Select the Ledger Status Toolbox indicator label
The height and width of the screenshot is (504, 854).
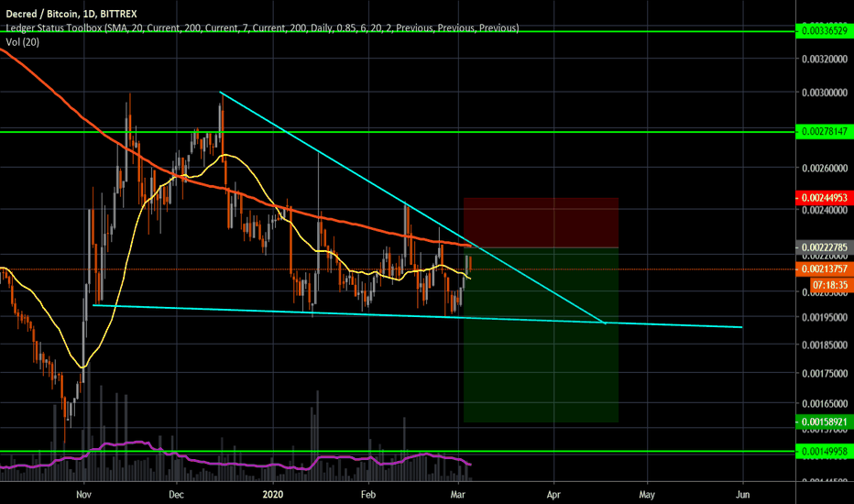click(262, 27)
